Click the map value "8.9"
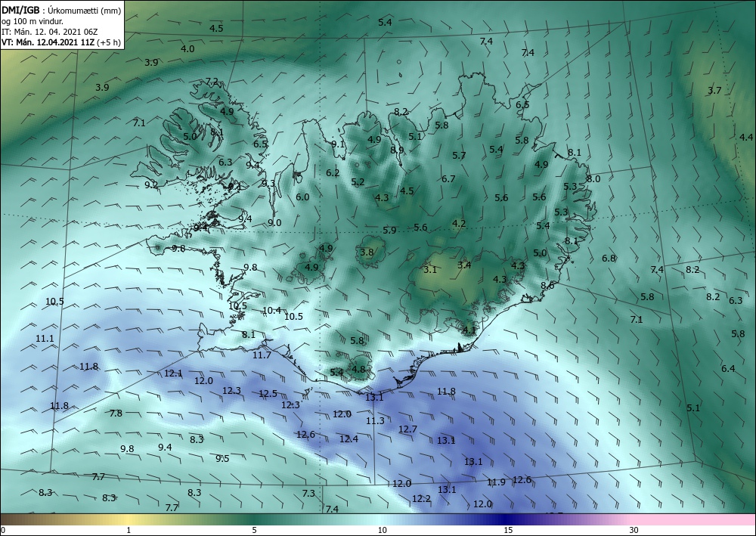756x536 pixels. pyautogui.click(x=397, y=150)
